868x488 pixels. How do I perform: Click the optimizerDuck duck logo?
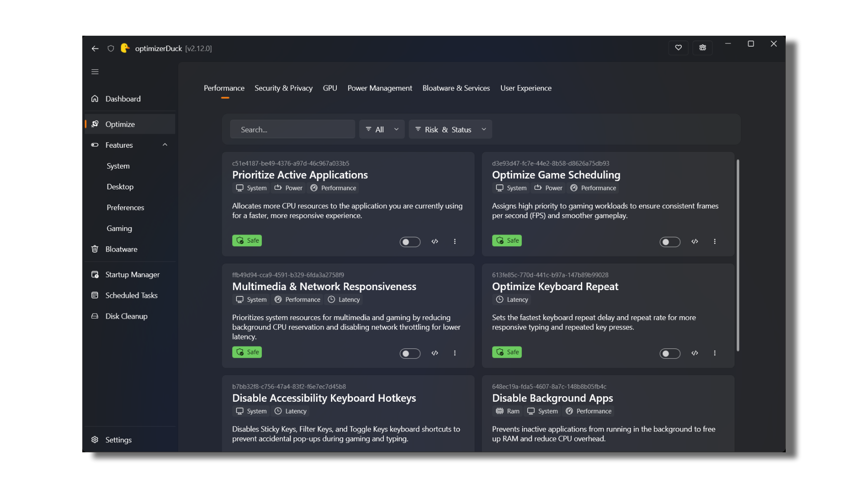pos(125,48)
